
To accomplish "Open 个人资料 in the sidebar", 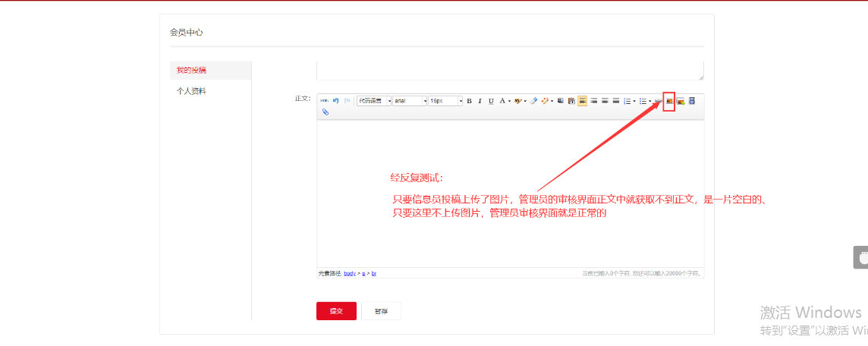I will coord(191,91).
